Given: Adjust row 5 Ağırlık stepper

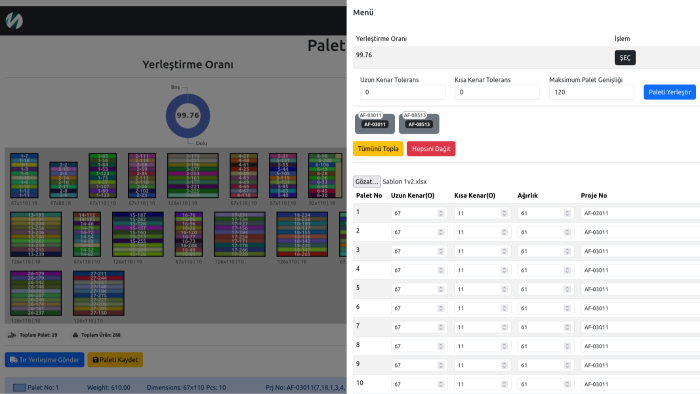Looking at the screenshot, I should click(567, 289).
